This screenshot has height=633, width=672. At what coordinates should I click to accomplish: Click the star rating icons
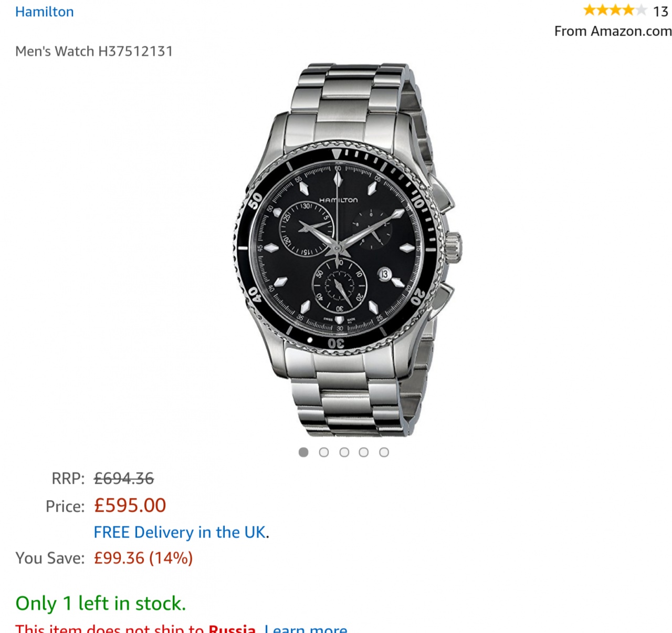[x=615, y=10]
